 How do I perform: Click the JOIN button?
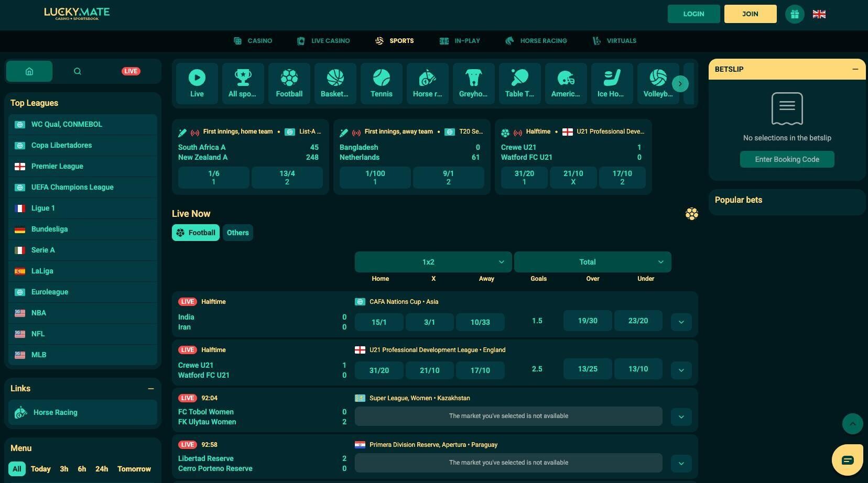(x=750, y=14)
